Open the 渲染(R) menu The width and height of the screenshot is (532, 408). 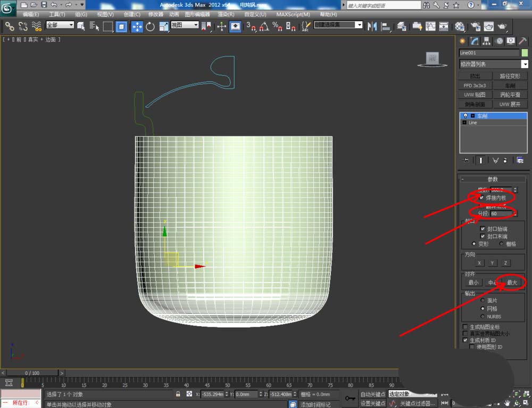226,14
